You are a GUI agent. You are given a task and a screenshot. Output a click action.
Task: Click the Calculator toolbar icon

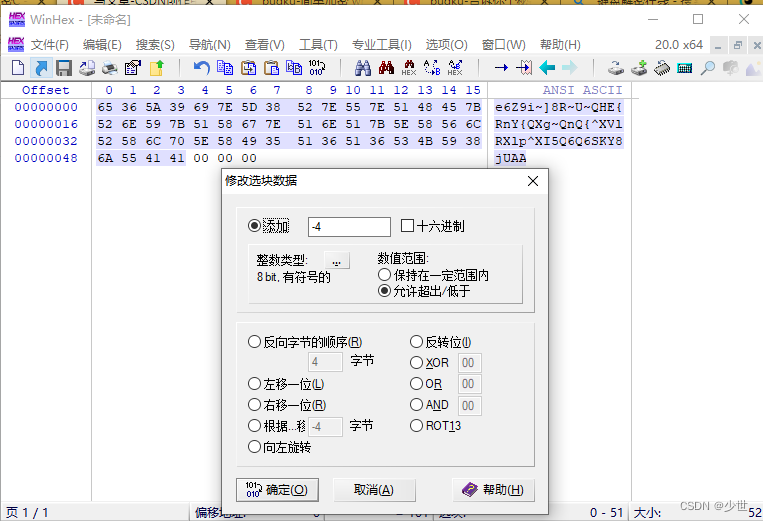coord(685,68)
